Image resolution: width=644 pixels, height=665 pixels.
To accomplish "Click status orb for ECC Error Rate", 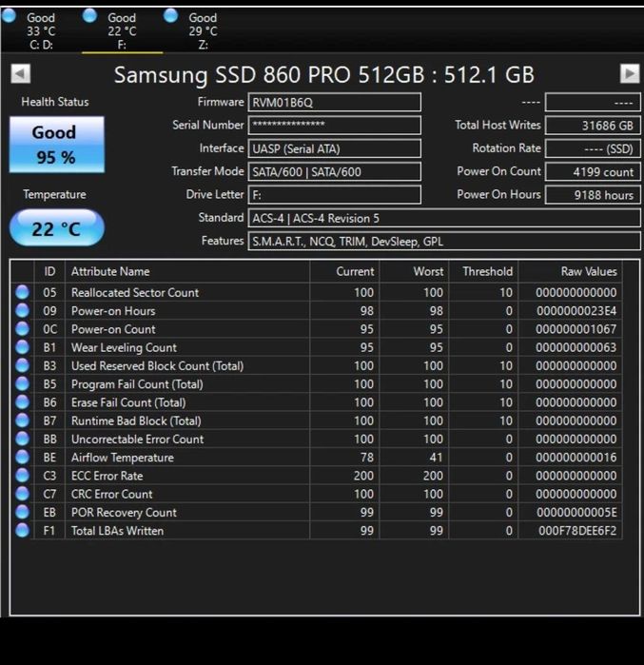I will (22, 476).
